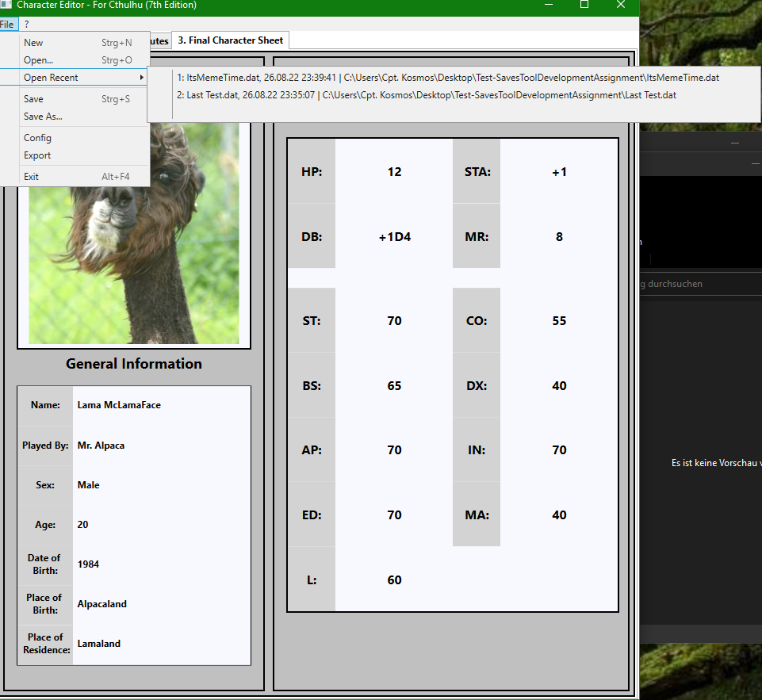Open the Config menu entry
Viewport: 762px width, 700px height.
37,138
